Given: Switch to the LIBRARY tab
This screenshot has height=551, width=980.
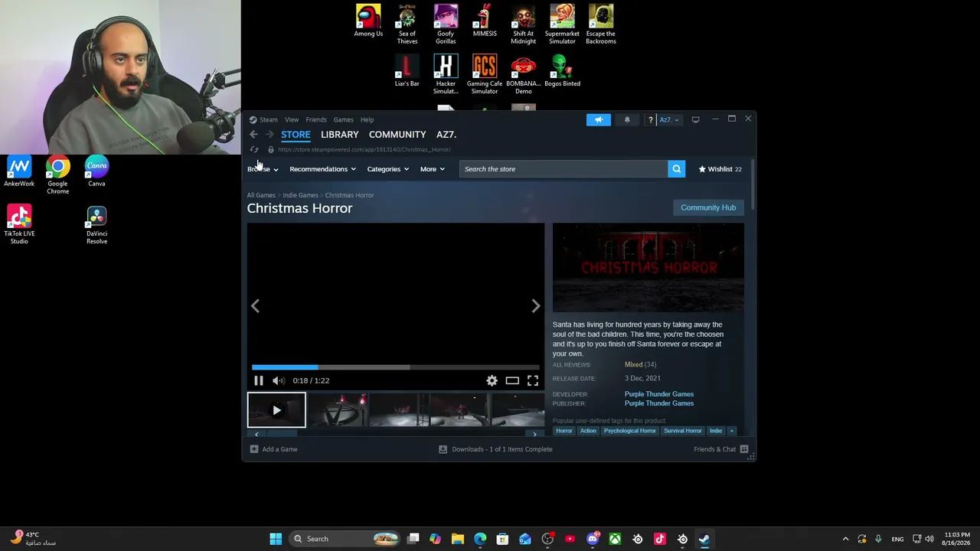Looking at the screenshot, I should pos(340,135).
